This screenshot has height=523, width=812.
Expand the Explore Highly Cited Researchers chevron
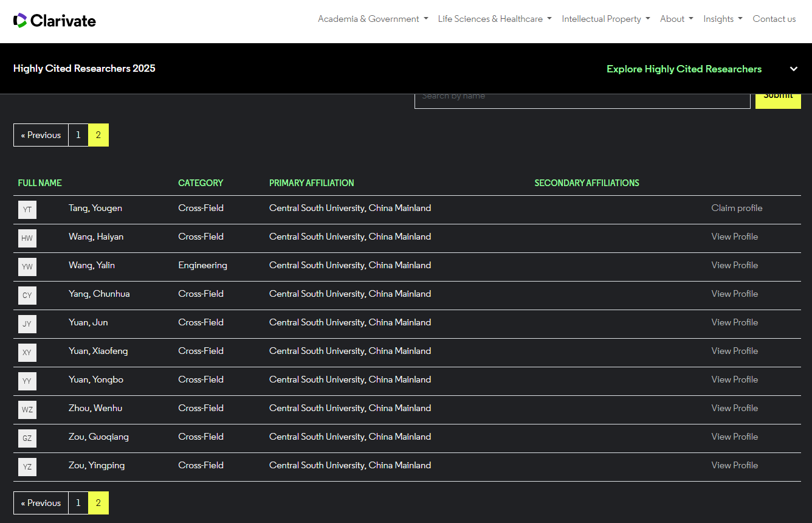coord(793,69)
